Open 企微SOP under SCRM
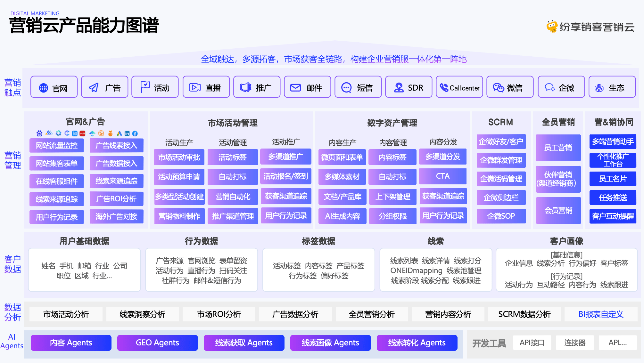 click(x=501, y=216)
